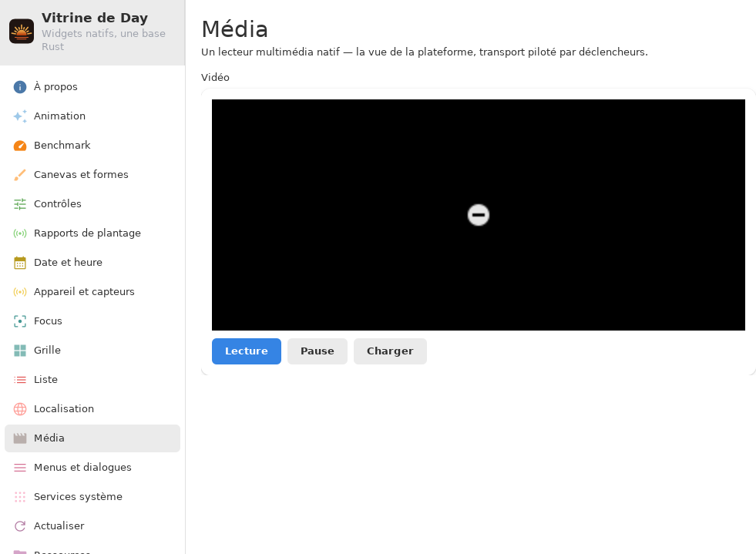Go to Appareil et capteurs
The image size is (756, 554).
92,292
